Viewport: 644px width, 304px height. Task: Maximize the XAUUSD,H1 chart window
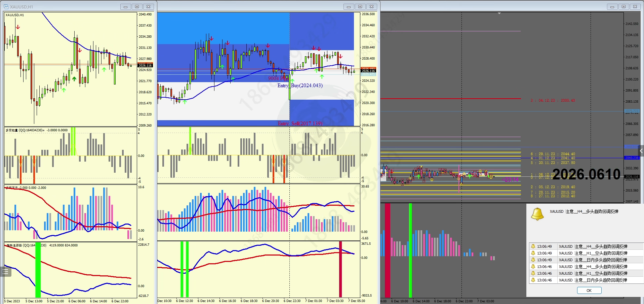coord(137,7)
